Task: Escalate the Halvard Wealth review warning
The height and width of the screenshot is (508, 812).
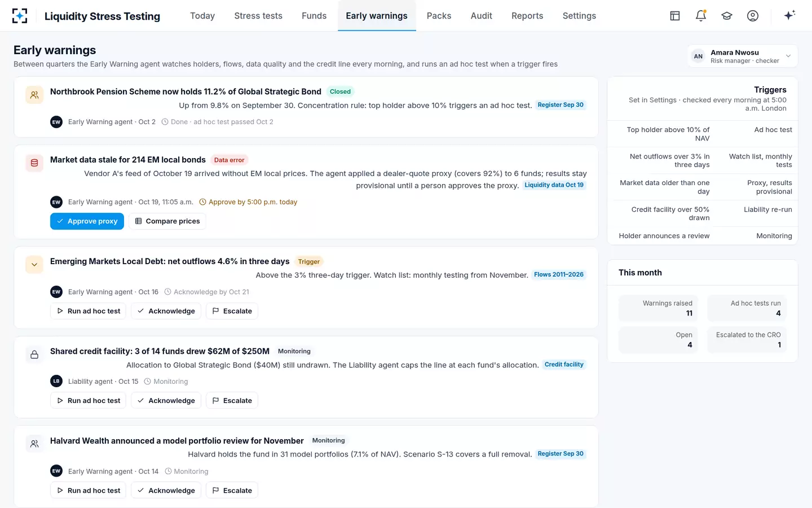Action: click(232, 491)
